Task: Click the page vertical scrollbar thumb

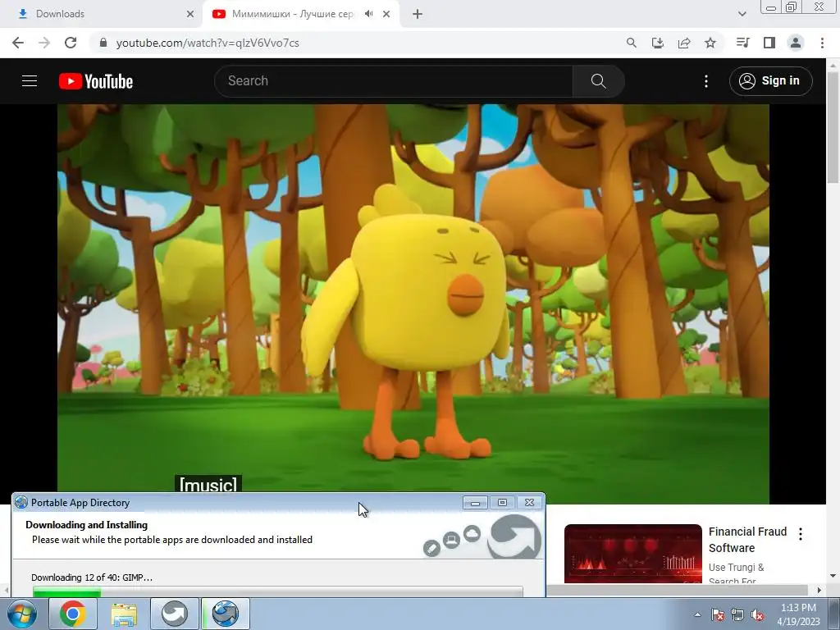Action: pos(833,127)
